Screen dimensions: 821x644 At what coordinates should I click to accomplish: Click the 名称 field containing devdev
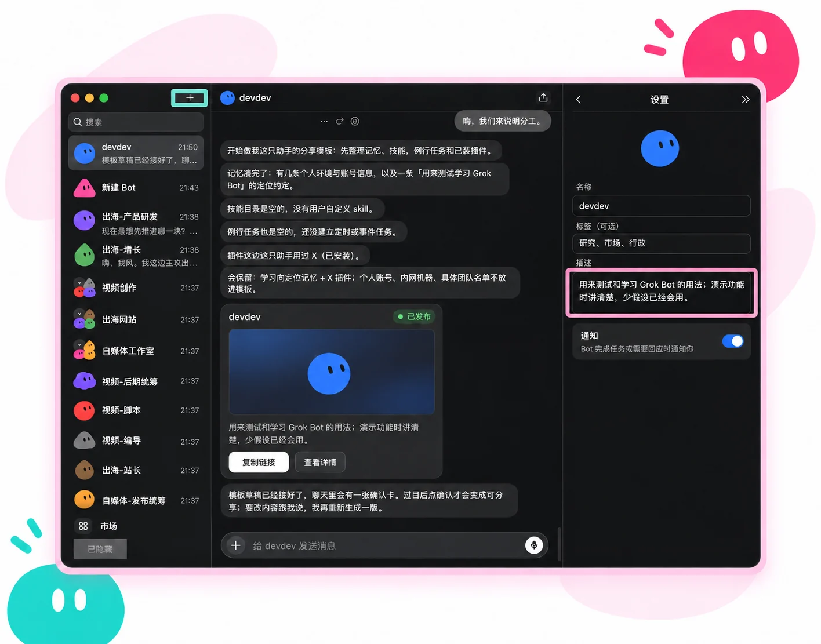coord(662,206)
